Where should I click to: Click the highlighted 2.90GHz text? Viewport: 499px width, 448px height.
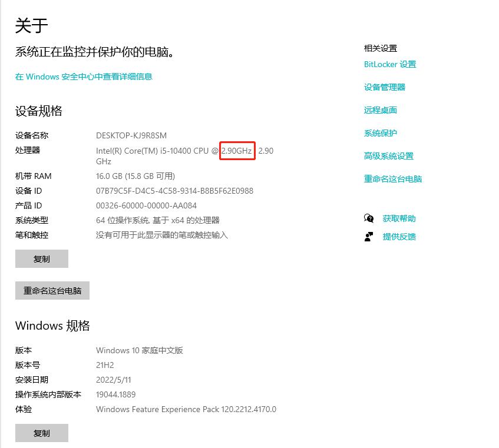point(237,151)
